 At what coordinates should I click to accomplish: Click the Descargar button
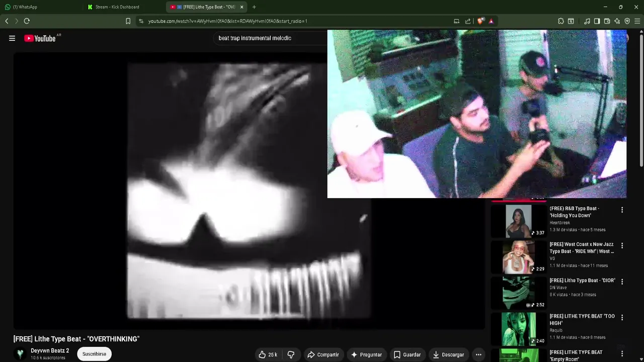point(448,354)
